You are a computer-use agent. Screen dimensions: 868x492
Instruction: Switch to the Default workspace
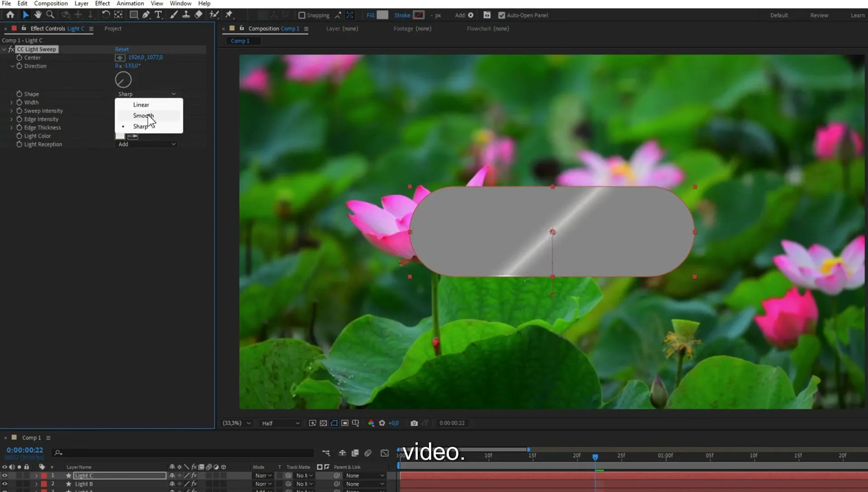[x=779, y=15]
